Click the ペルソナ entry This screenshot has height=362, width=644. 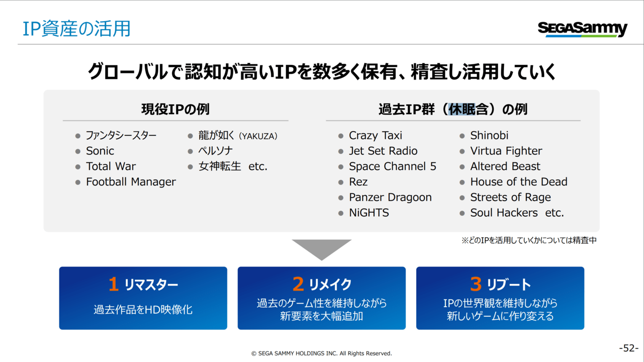[215, 151]
